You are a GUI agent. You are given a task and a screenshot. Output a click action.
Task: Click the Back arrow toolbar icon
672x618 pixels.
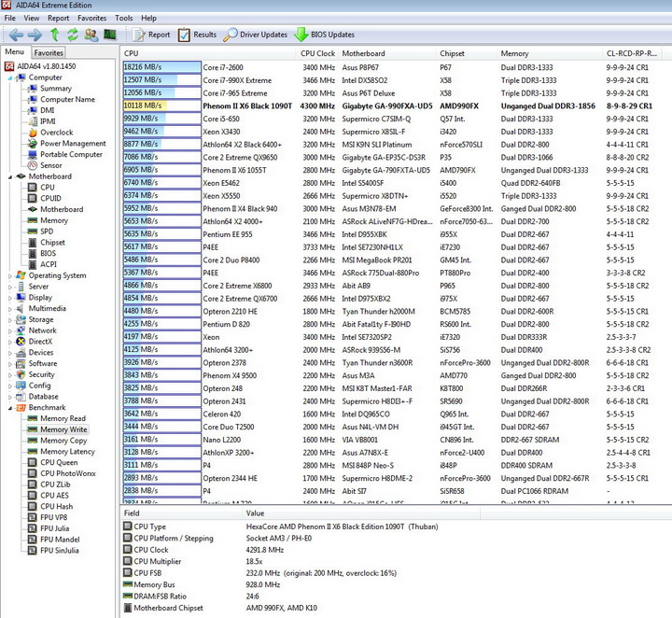tap(16, 35)
